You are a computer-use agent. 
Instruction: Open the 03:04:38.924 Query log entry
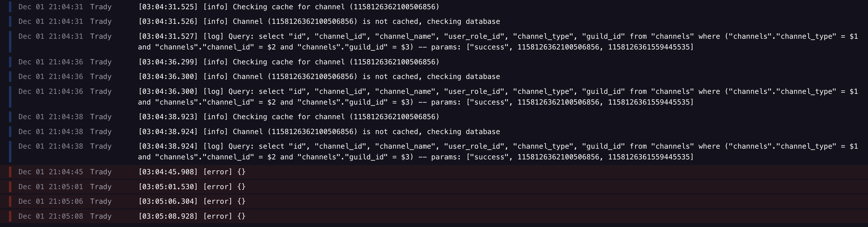pyautogui.click(x=434, y=152)
